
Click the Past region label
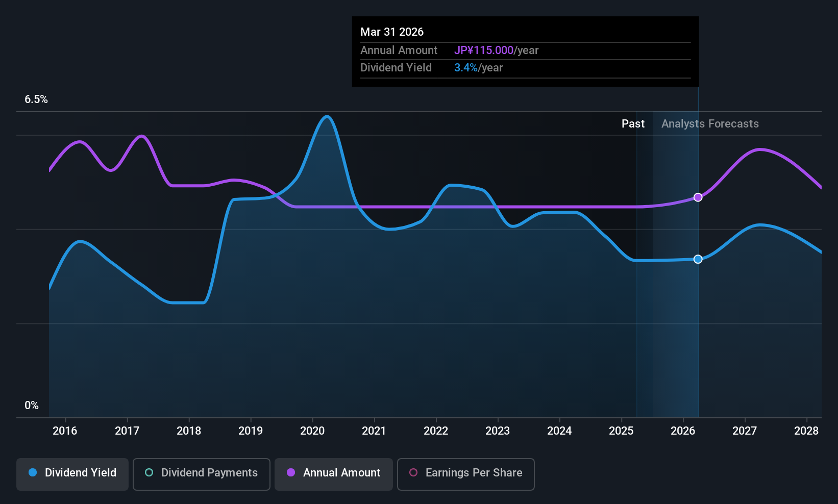tap(633, 124)
